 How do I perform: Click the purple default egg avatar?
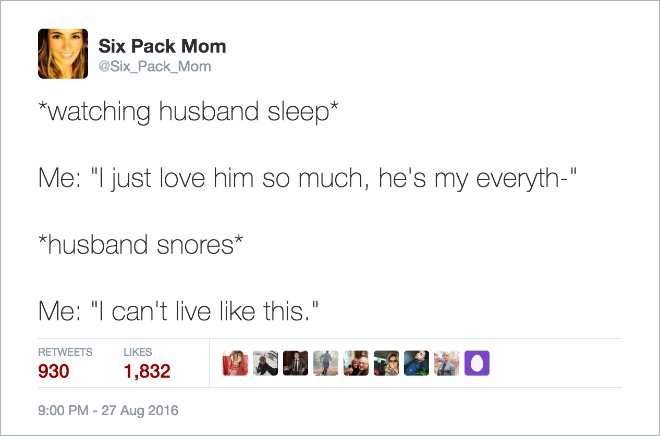point(476,364)
